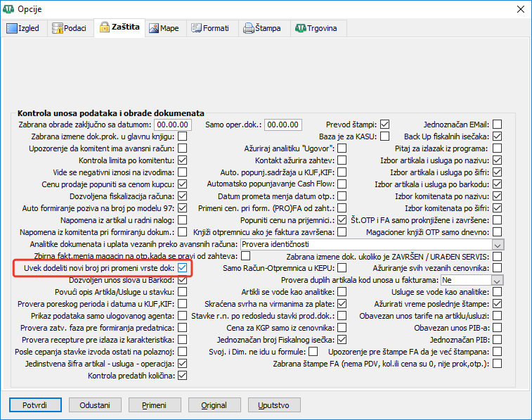Open the Podaci tab
Viewport: 532px width, 420px height.
tap(72, 29)
